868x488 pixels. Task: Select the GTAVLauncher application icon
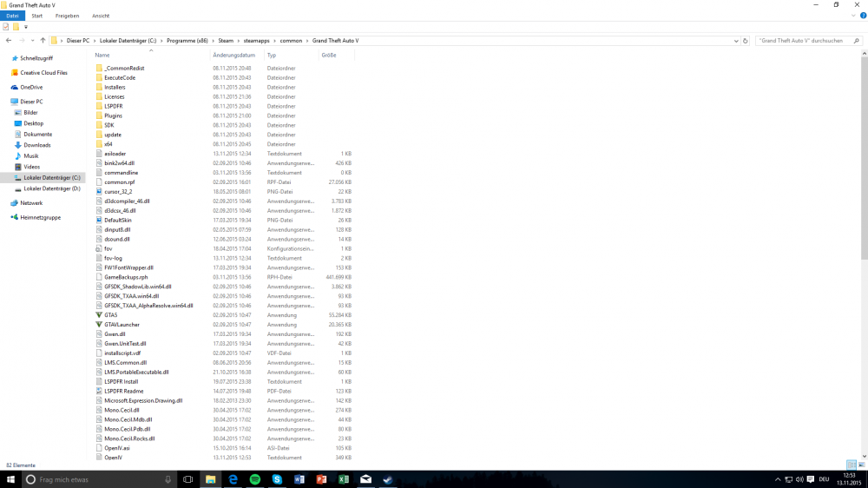pyautogui.click(x=99, y=325)
